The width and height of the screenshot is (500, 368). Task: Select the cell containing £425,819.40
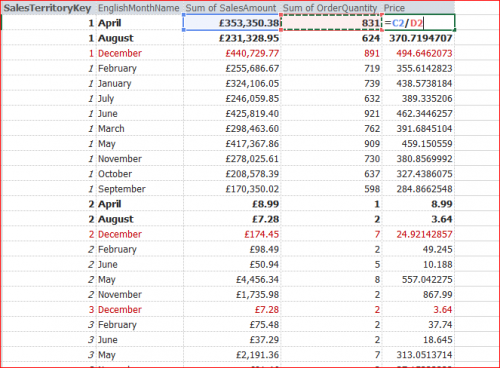(x=232, y=114)
